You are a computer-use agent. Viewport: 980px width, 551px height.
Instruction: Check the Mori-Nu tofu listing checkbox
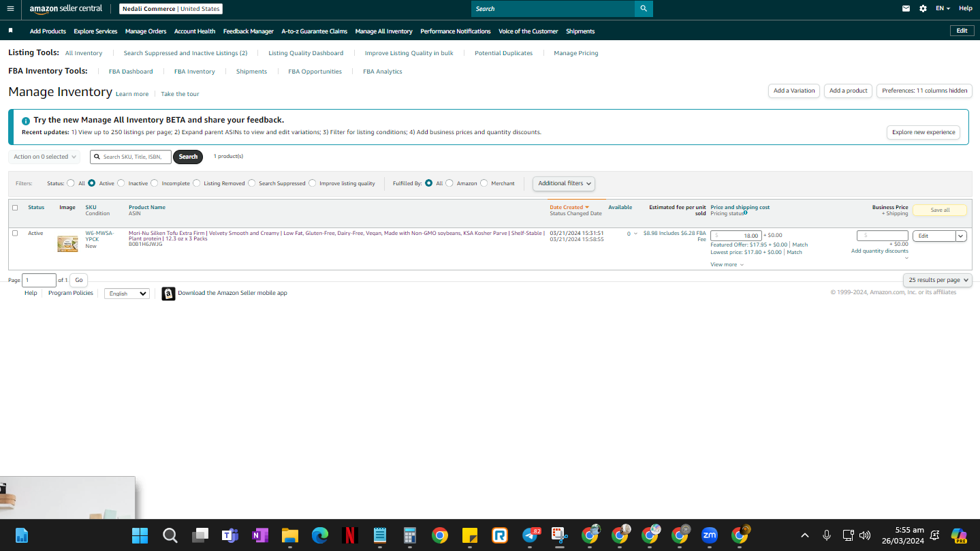coord(15,233)
